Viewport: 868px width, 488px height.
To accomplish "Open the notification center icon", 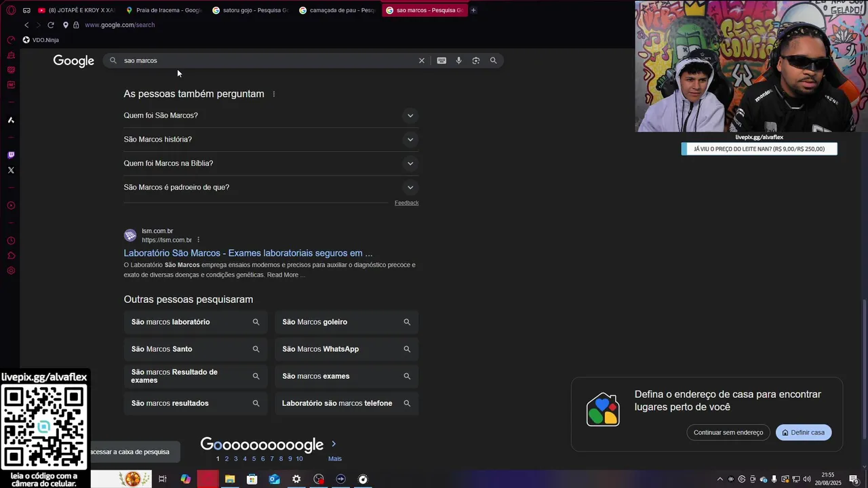I will click(x=854, y=479).
